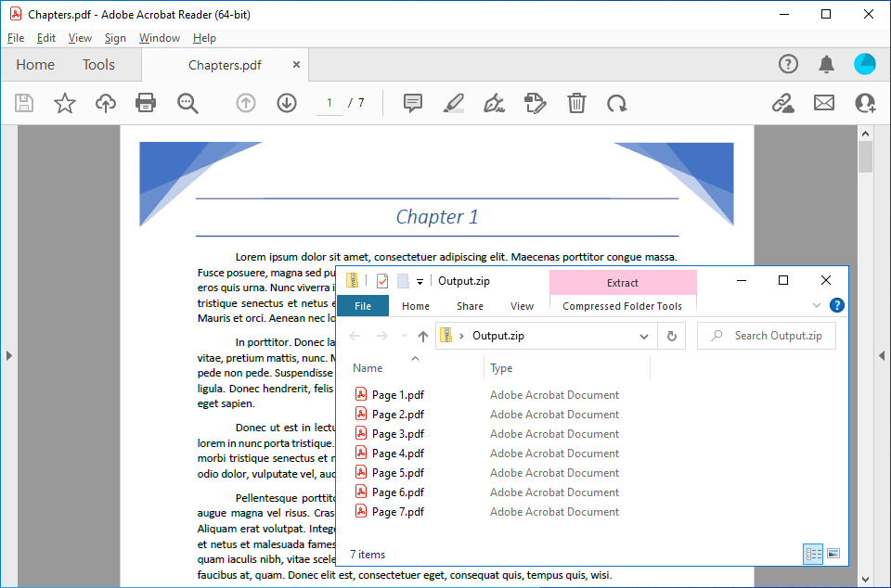Open the notifications bell
The height and width of the screenshot is (588, 891).
(826, 64)
